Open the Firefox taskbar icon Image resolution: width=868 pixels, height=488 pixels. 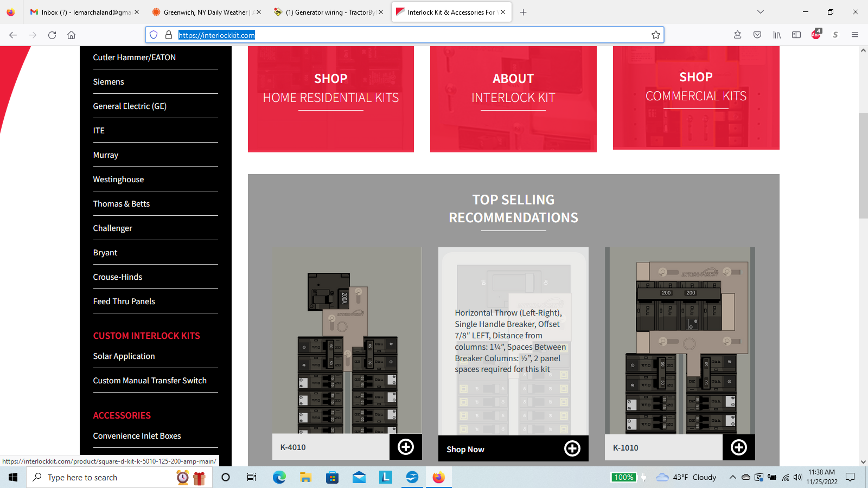438,477
